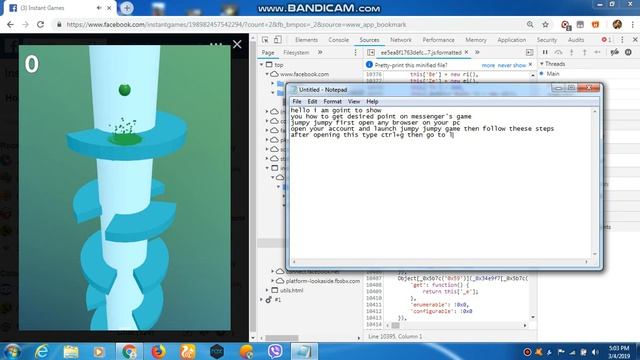Collapse the www.facebook.com tree node
Viewport: 640px width, 360px height.
tap(268, 74)
